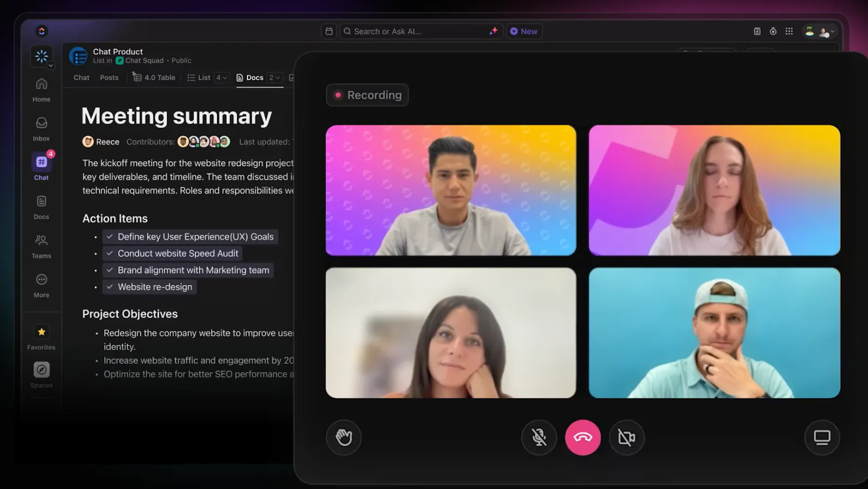
Task: End the call with red hang-up button
Action: tap(583, 437)
